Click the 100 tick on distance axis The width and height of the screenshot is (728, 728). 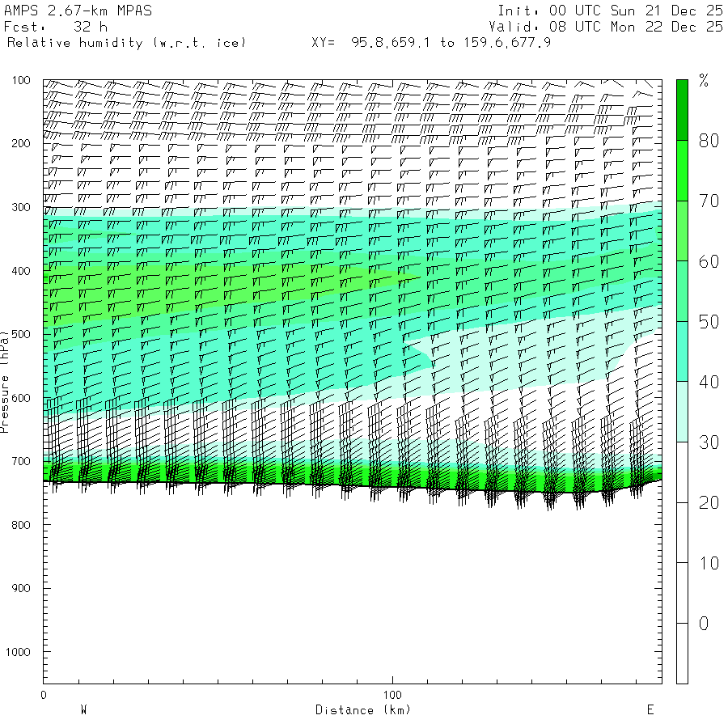coord(392,695)
